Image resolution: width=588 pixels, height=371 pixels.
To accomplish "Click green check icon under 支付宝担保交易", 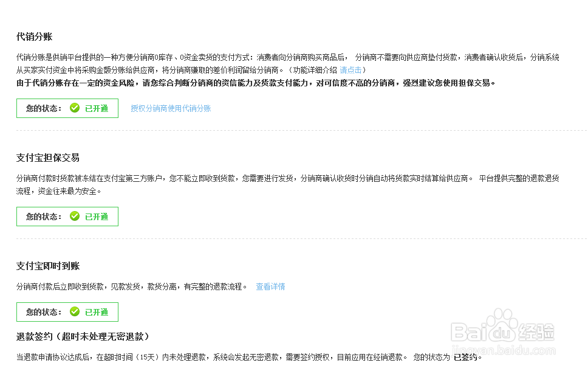I will pyautogui.click(x=75, y=217).
